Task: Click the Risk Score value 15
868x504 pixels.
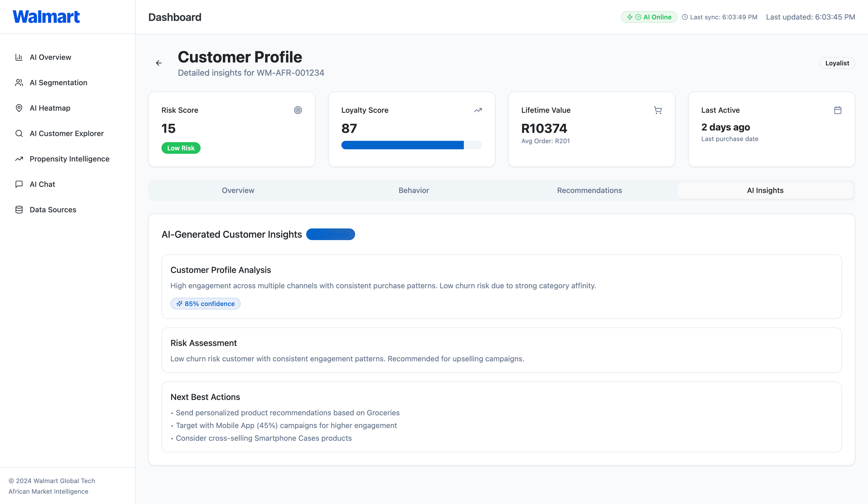Action: click(x=168, y=128)
